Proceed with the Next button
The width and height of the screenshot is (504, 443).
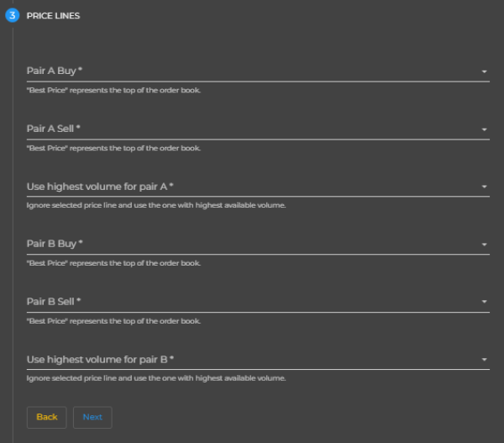[92, 417]
